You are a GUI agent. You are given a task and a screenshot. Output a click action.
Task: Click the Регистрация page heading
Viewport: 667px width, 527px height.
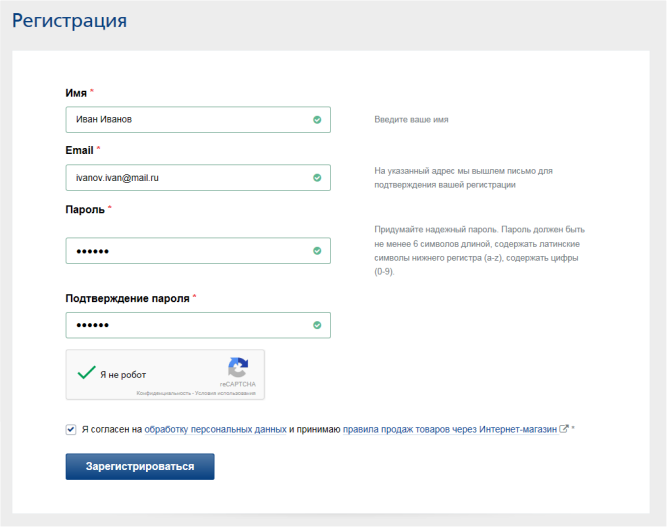pos(69,20)
